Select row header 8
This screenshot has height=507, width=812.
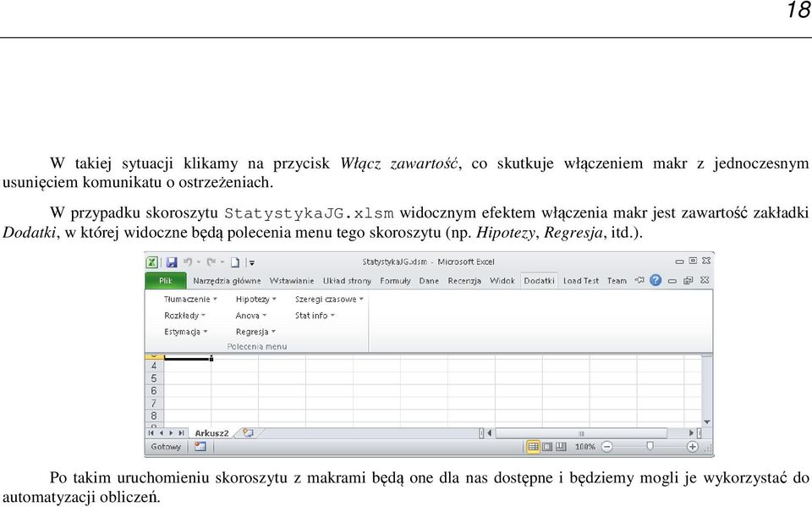coord(153,416)
